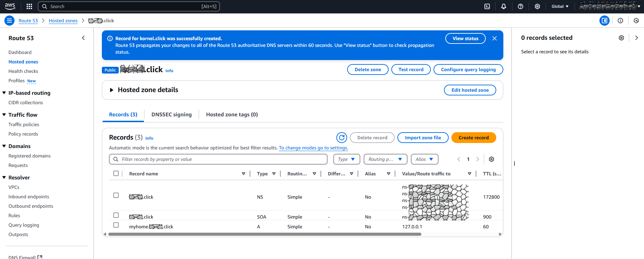Collapse the IP-based routing section
644x259 pixels.
(4, 93)
